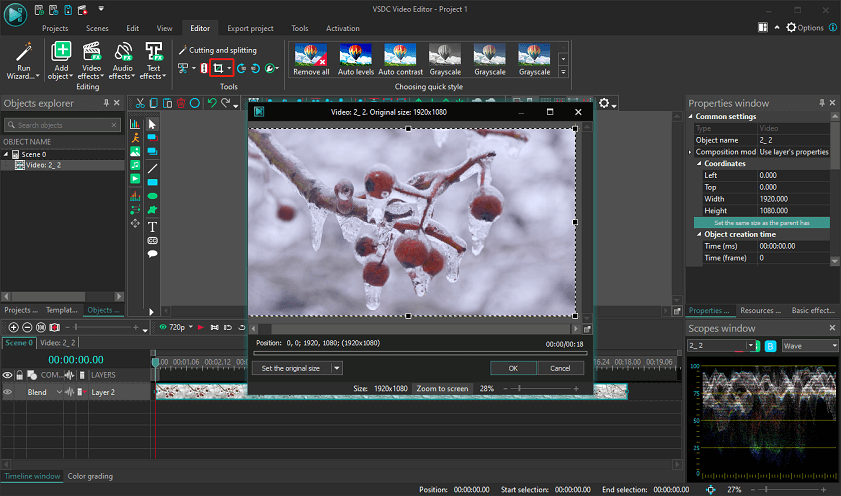Select the Line drawing tool
Image resolution: width=841 pixels, height=496 pixels.
[152, 168]
